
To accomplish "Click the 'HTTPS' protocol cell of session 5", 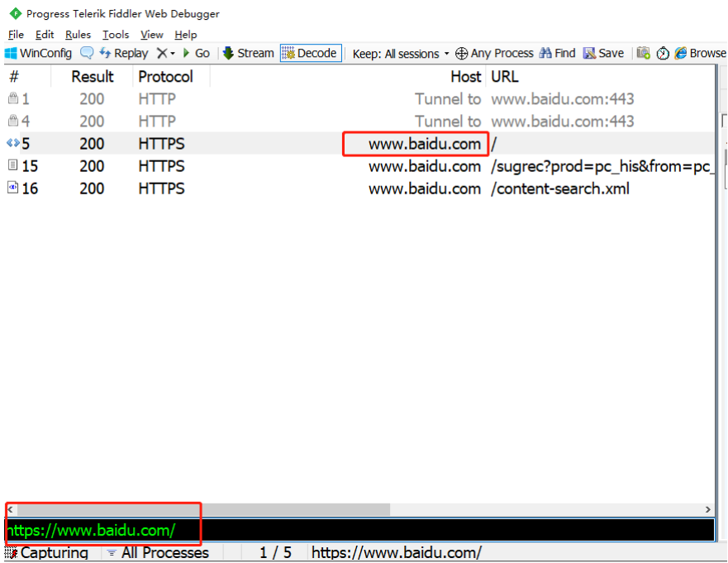I will click(x=161, y=144).
